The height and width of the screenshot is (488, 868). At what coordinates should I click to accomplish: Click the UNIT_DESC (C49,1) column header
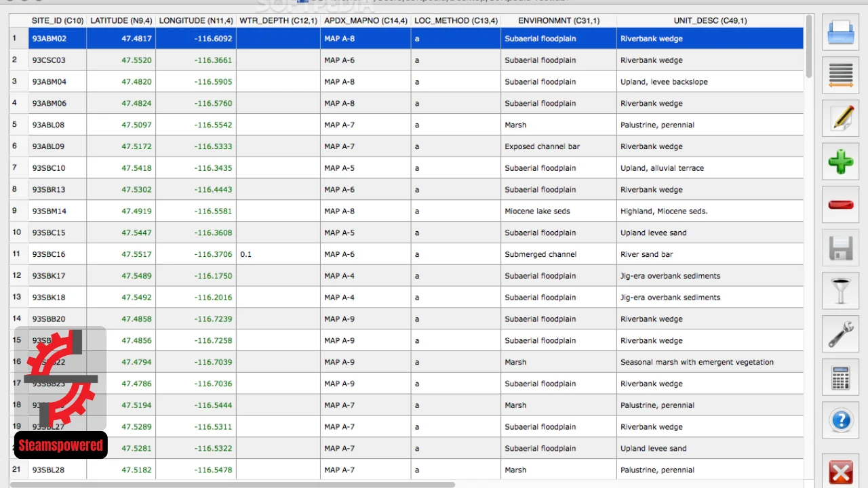710,21
